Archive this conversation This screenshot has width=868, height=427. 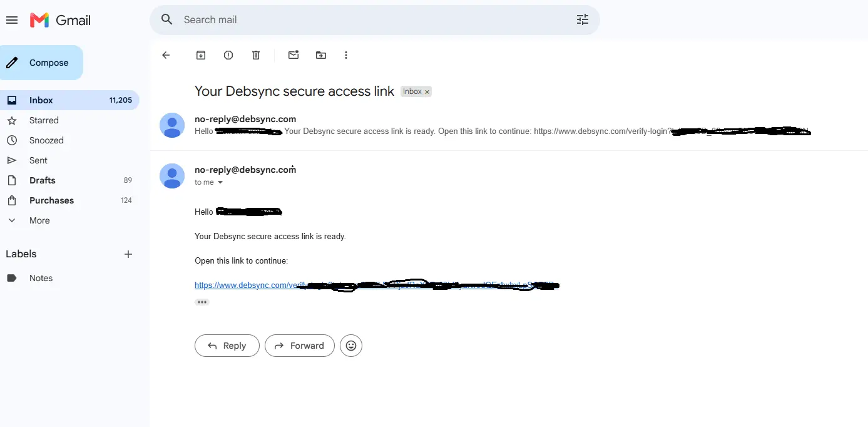click(201, 55)
